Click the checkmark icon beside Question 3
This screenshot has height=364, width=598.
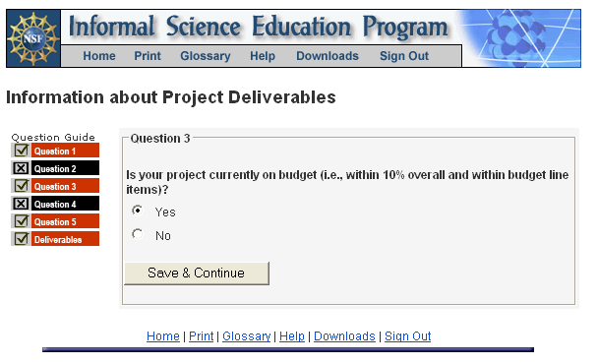point(22,186)
